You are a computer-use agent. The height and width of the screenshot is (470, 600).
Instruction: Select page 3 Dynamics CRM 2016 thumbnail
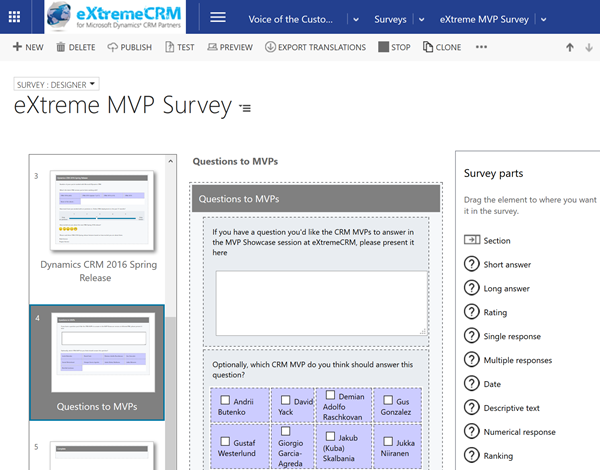coord(102,211)
